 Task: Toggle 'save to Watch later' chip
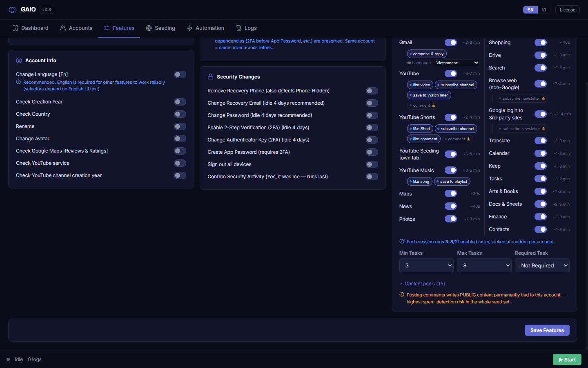point(429,95)
